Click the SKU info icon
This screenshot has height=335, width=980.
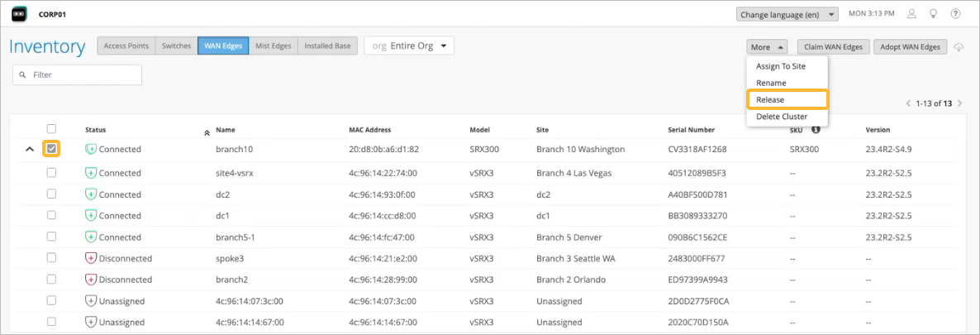[x=815, y=130]
